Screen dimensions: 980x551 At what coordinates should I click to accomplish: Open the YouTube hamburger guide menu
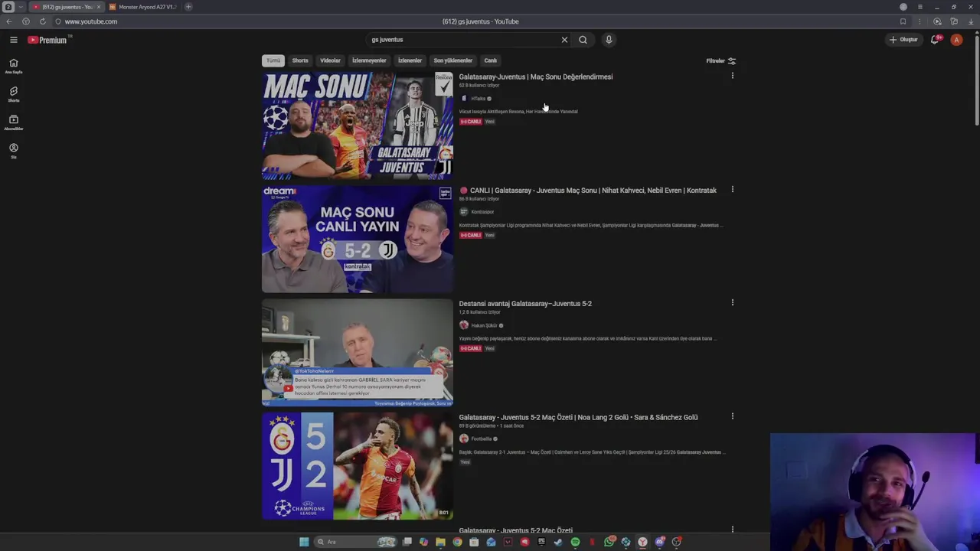(13, 40)
